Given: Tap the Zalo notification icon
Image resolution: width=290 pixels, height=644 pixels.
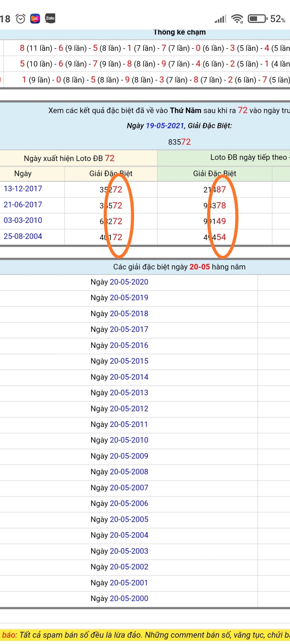Looking at the screenshot, I should point(50,19).
